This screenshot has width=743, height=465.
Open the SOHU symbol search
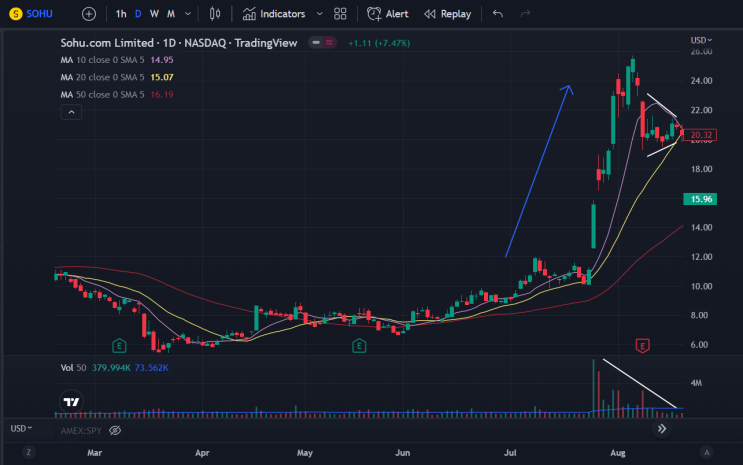[31, 14]
